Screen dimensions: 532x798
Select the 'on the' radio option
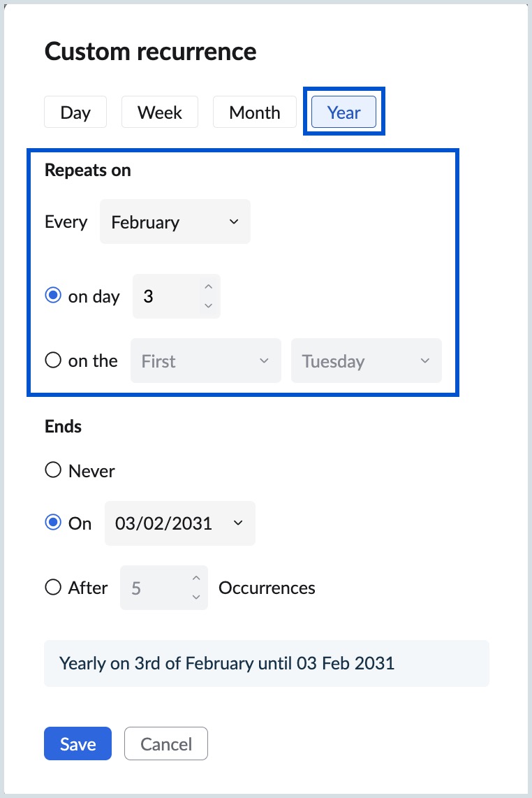coord(52,360)
